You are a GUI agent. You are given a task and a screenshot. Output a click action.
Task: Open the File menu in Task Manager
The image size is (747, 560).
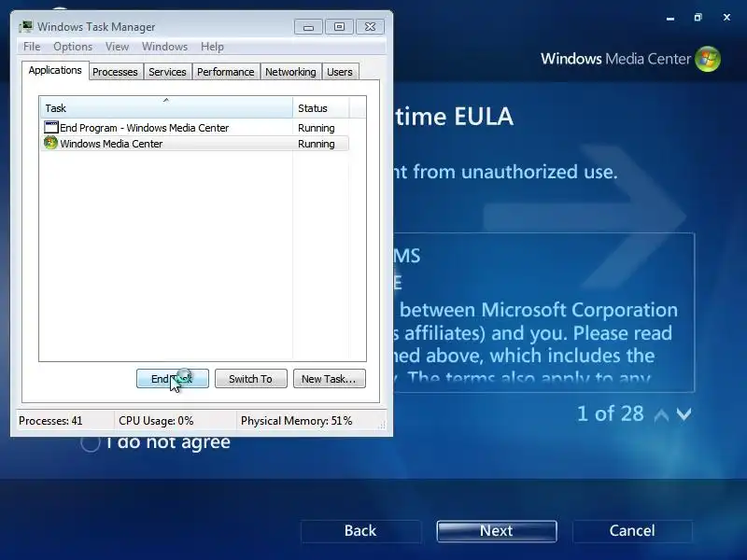pos(32,47)
